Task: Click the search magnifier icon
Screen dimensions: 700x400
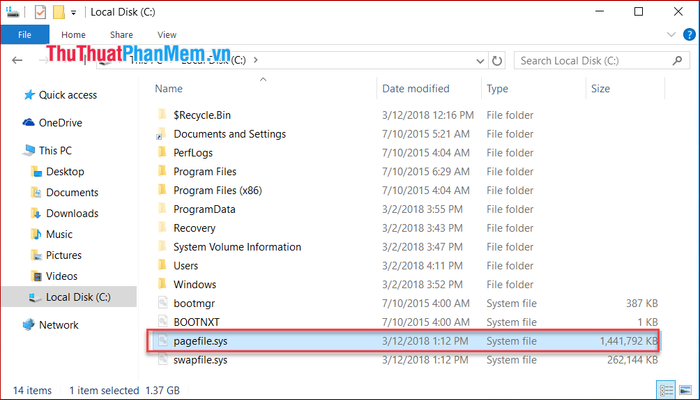Action: tap(677, 60)
